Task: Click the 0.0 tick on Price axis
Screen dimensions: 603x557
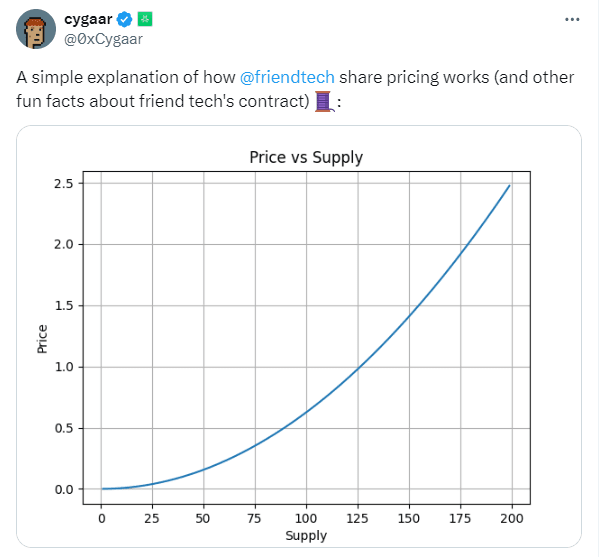Action: click(64, 489)
